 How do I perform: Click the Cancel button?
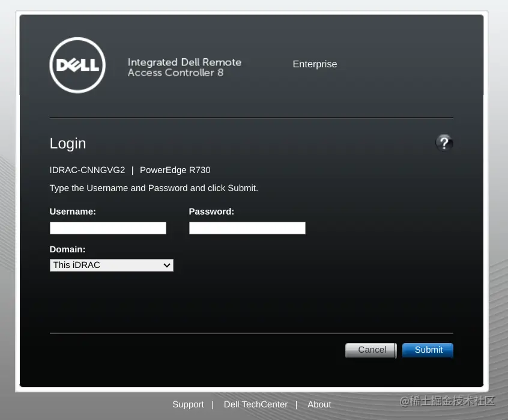click(370, 350)
